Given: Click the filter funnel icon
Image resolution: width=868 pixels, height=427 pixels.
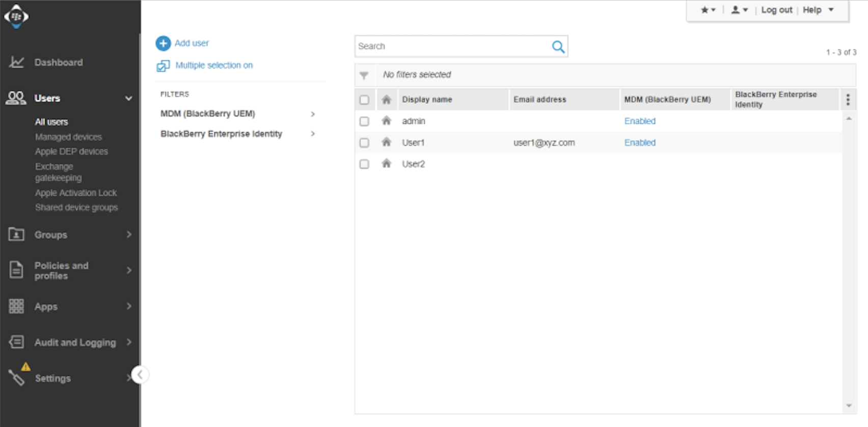Looking at the screenshot, I should pos(364,75).
